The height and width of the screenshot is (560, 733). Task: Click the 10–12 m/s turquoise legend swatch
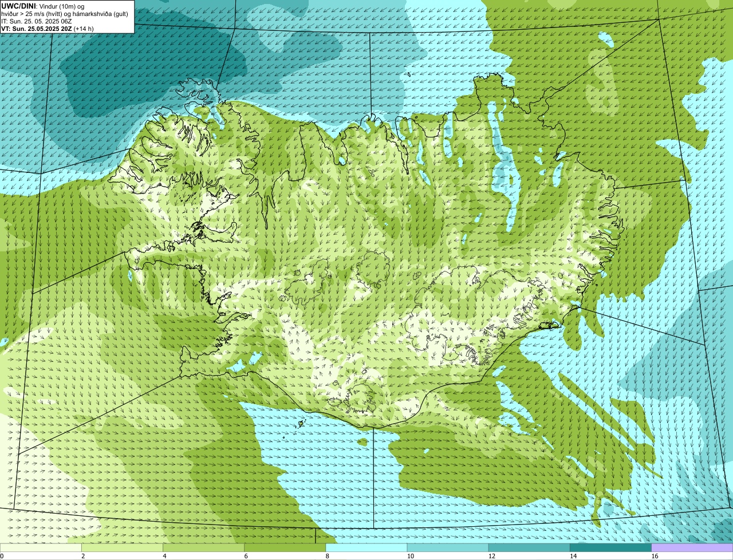click(448, 547)
